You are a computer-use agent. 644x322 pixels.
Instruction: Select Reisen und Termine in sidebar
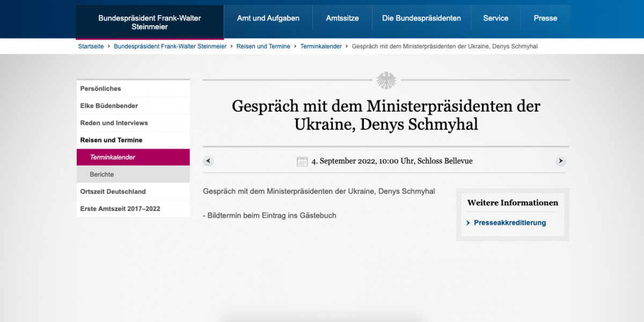click(133, 140)
